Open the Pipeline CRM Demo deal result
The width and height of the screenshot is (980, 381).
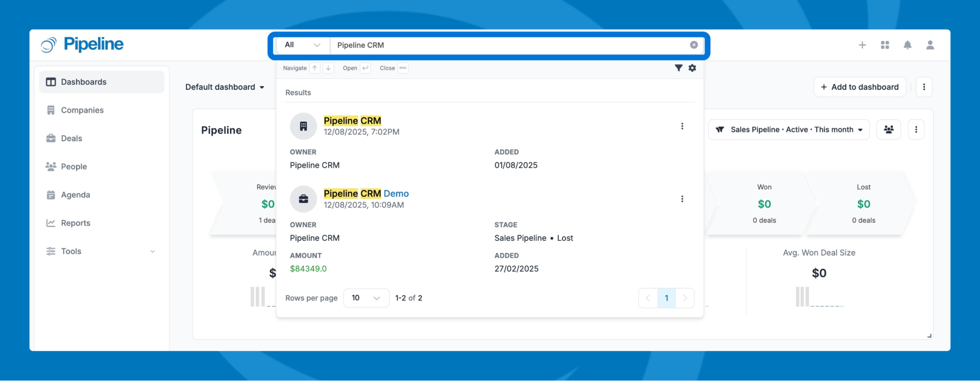(x=366, y=194)
